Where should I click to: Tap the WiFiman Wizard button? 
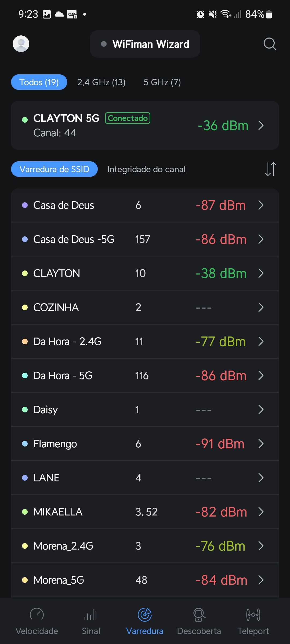[145, 44]
